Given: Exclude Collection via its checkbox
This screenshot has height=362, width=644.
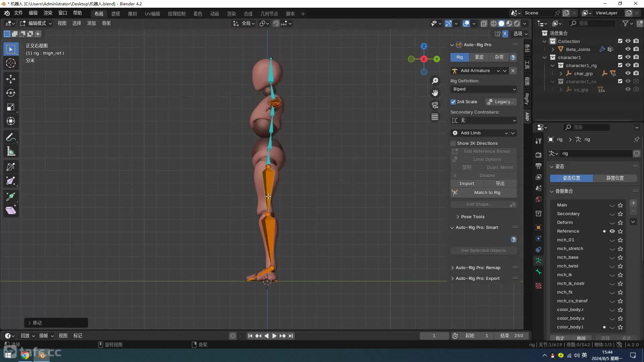Looking at the screenshot, I should pyautogui.click(x=620, y=41).
